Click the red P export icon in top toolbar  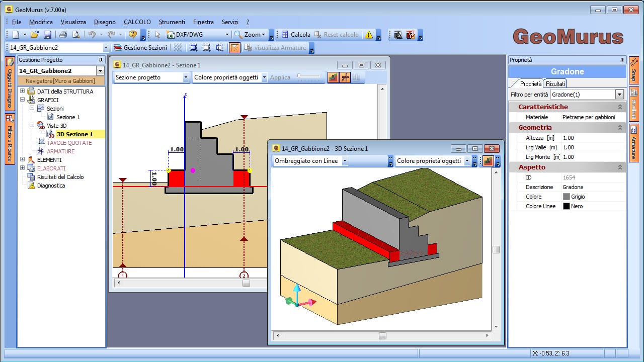coord(411,35)
